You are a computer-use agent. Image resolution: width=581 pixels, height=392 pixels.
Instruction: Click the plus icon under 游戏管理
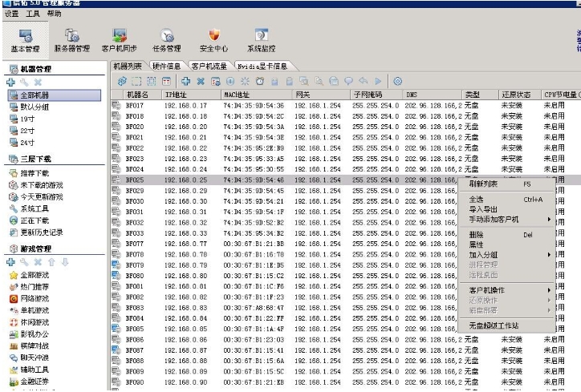10,262
